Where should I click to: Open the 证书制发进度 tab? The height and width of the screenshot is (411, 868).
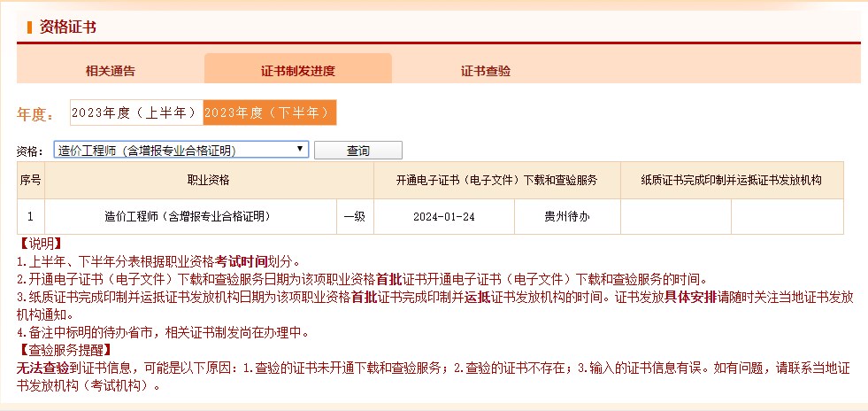pyautogui.click(x=298, y=70)
